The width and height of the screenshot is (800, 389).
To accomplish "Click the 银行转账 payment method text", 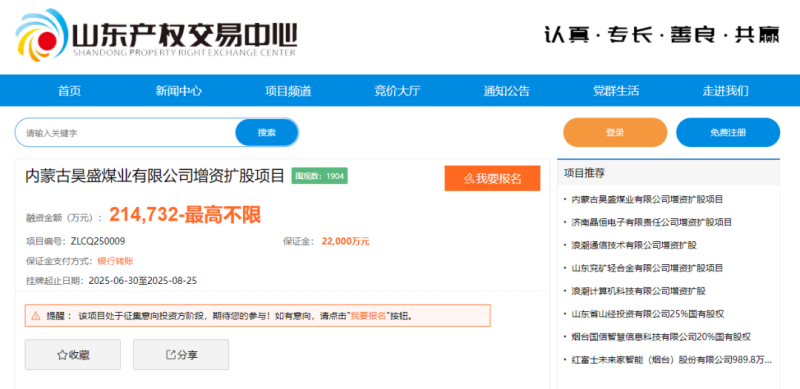I will 115,261.
